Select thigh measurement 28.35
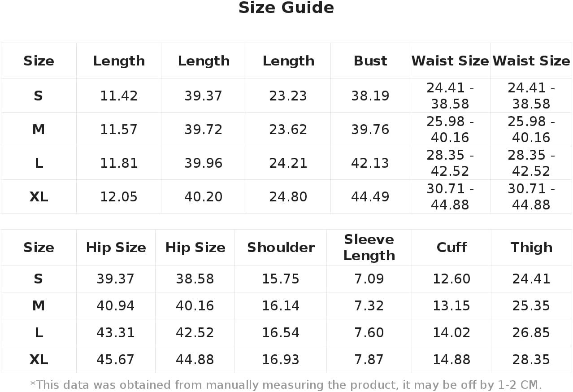The height and width of the screenshot is (392, 573). tap(531, 360)
